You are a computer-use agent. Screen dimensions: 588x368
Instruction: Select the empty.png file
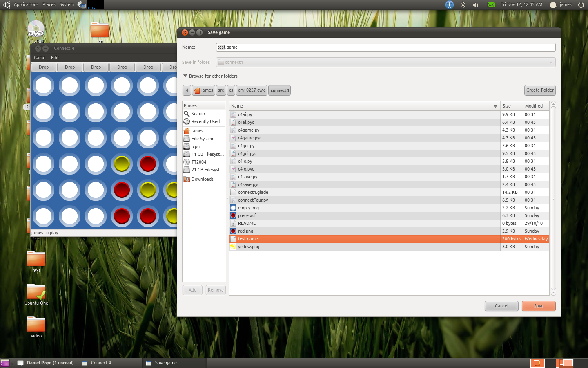click(248, 208)
